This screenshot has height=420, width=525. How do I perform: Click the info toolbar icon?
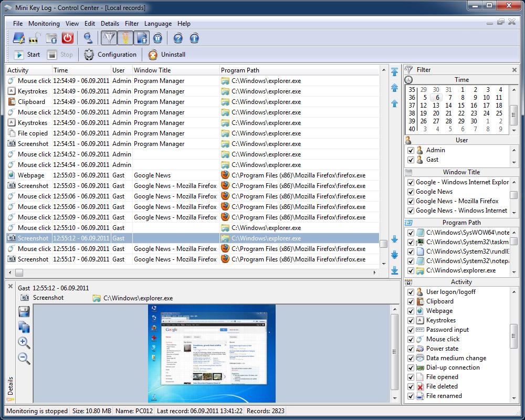(x=194, y=37)
